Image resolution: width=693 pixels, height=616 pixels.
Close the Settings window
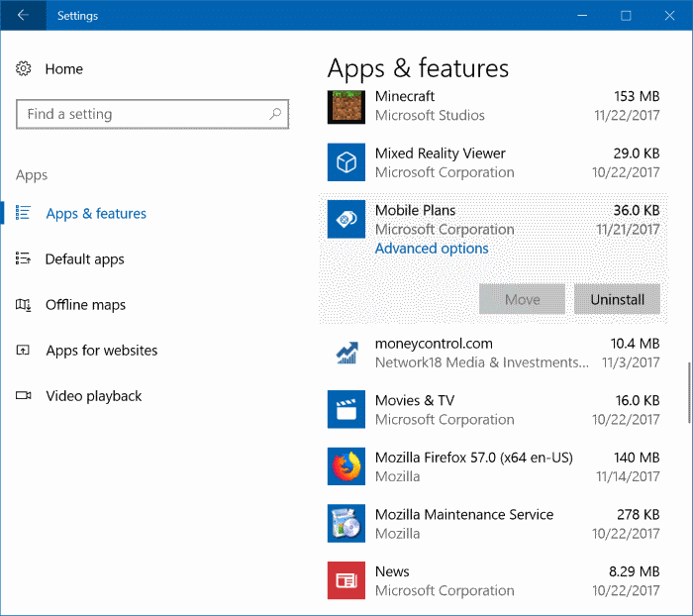pos(669,16)
